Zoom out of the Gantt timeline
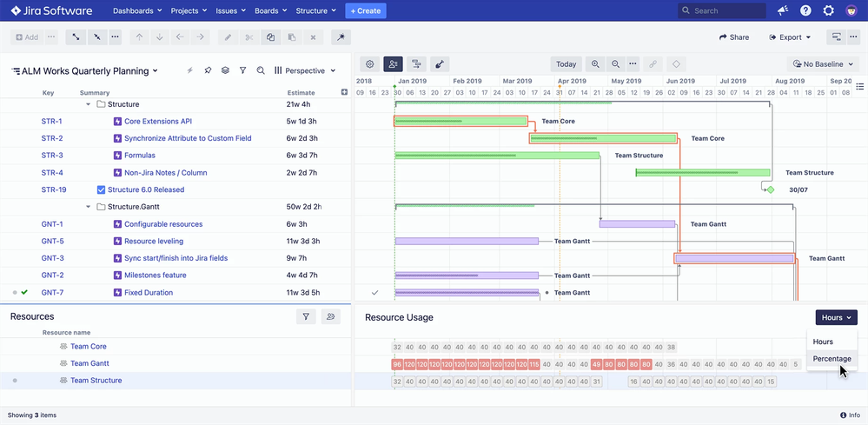 pos(616,64)
